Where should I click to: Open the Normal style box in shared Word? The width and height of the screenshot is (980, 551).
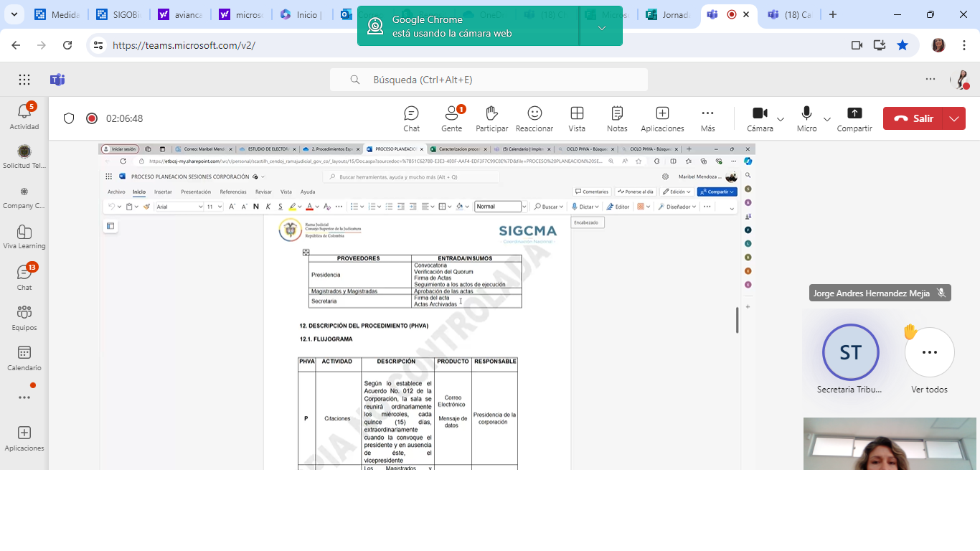coord(498,207)
